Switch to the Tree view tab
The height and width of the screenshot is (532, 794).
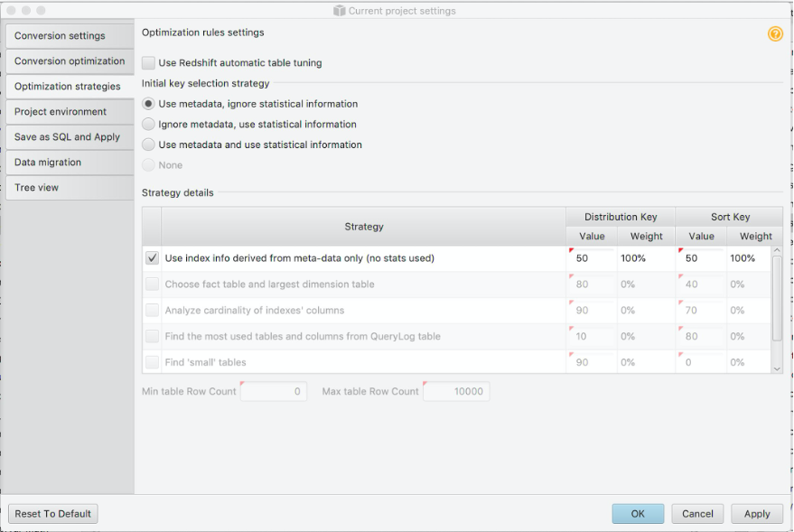[70, 188]
